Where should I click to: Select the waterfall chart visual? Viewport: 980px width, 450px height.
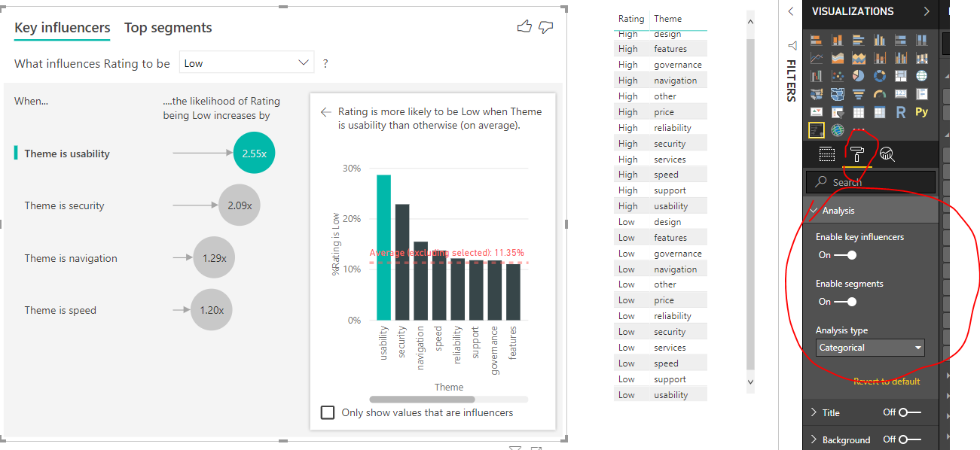coord(817,76)
